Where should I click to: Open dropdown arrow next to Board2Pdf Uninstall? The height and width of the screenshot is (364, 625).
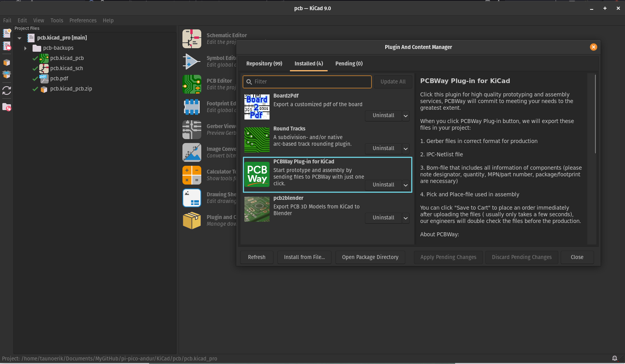click(x=406, y=116)
